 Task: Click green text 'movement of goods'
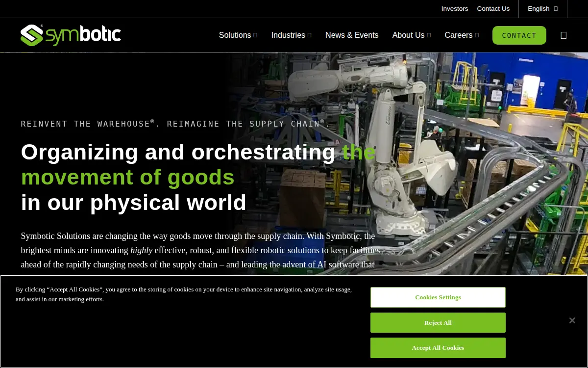pyautogui.click(x=128, y=177)
